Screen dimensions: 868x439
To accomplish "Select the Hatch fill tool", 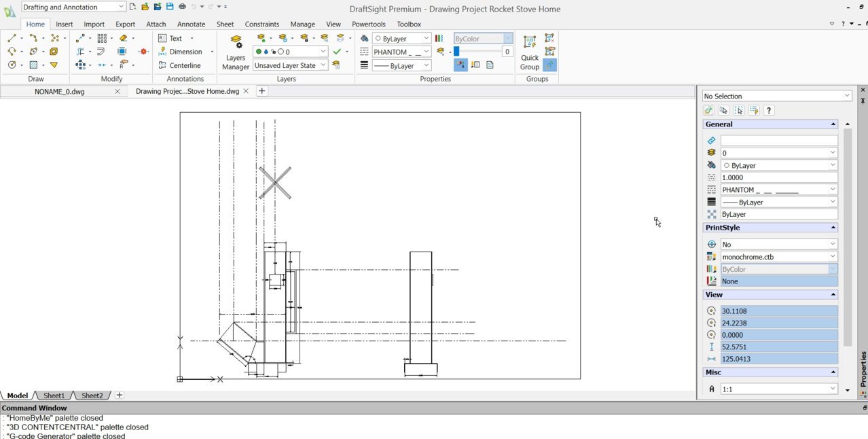I will coord(33,65).
